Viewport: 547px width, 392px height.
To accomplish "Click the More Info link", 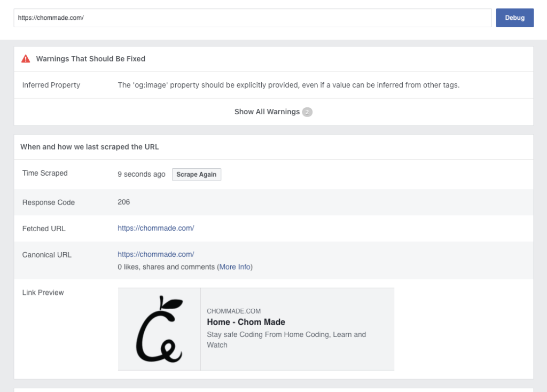I will pyautogui.click(x=235, y=267).
